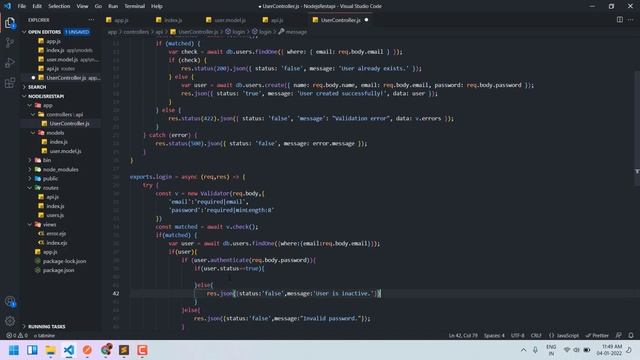The width and height of the screenshot is (640, 360).
Task: Click the VS Code logo in title bar
Action: click(x=7, y=6)
